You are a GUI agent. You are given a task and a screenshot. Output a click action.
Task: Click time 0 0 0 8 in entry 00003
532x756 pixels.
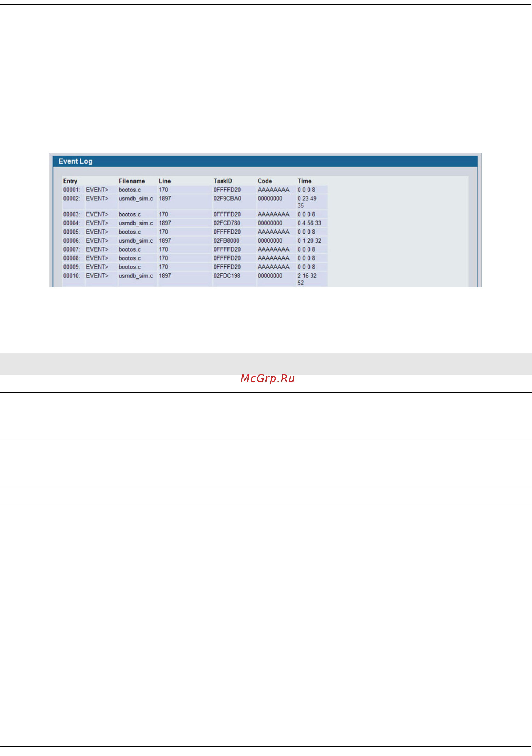(306, 214)
